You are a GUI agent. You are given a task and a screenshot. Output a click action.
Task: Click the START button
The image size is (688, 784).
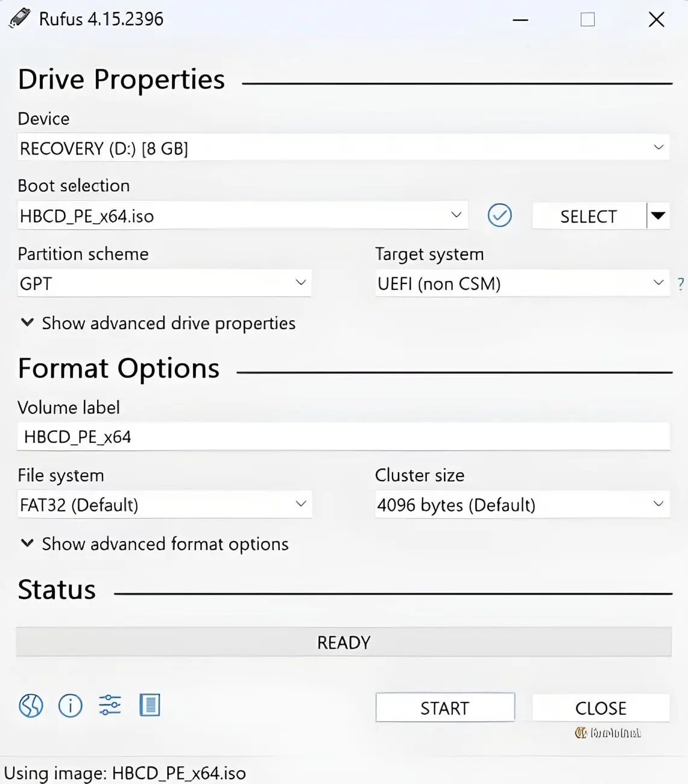(x=445, y=707)
